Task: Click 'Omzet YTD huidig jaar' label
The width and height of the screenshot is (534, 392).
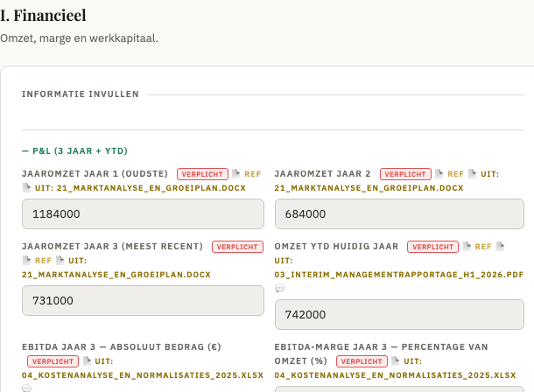Action: (x=336, y=247)
